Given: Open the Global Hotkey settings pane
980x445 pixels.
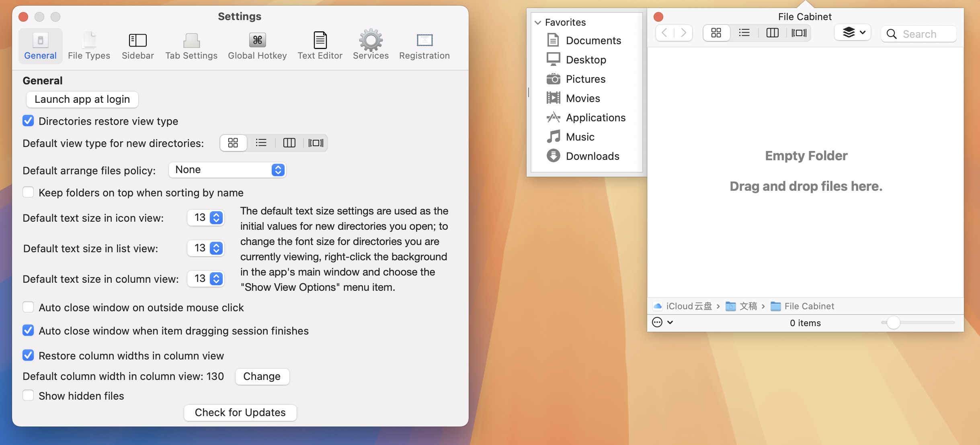Looking at the screenshot, I should [257, 45].
